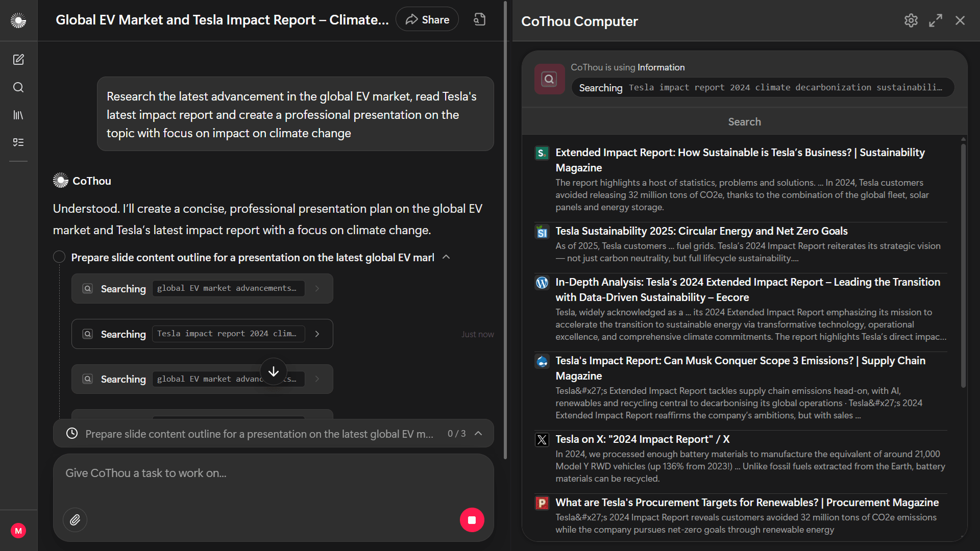The height and width of the screenshot is (551, 980).
Task: Collapse the 'Prepare slide content outline' step
Action: 447,257
